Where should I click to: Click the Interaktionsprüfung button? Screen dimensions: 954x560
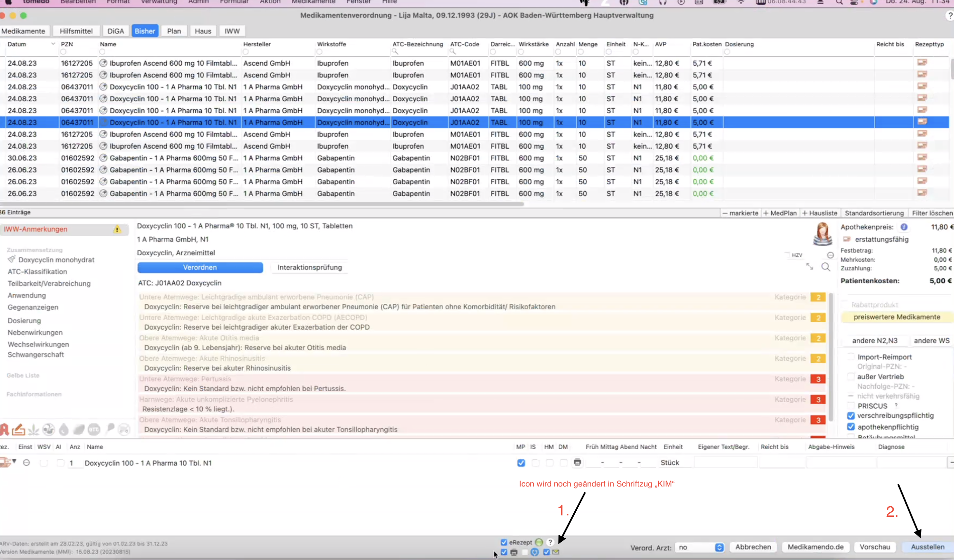(310, 267)
